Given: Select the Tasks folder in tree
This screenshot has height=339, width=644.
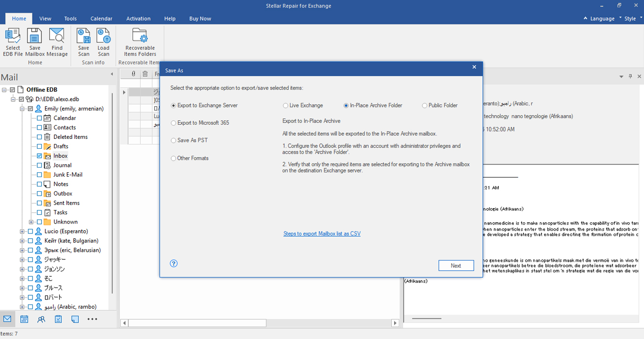Looking at the screenshot, I should (60, 212).
